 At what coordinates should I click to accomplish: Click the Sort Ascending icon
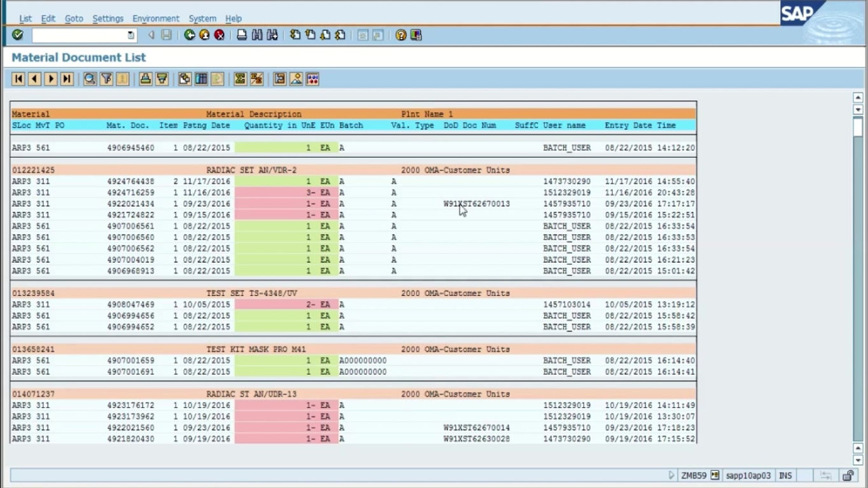click(146, 79)
